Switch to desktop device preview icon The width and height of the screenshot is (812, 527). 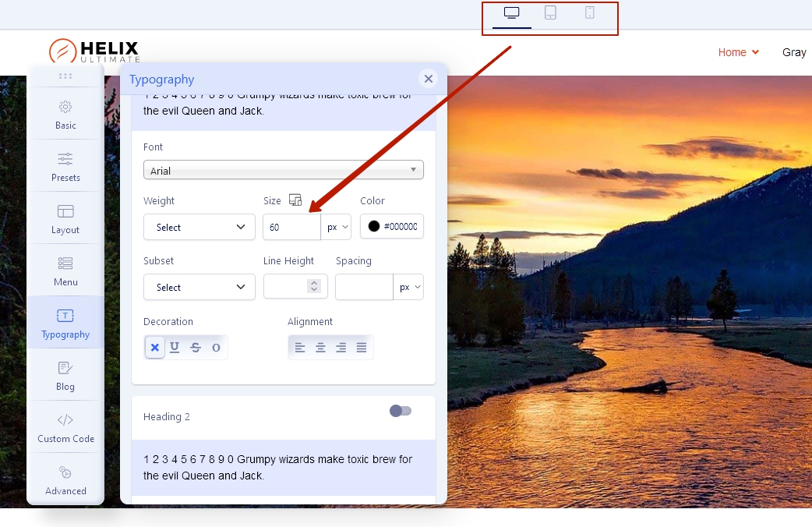(x=512, y=12)
